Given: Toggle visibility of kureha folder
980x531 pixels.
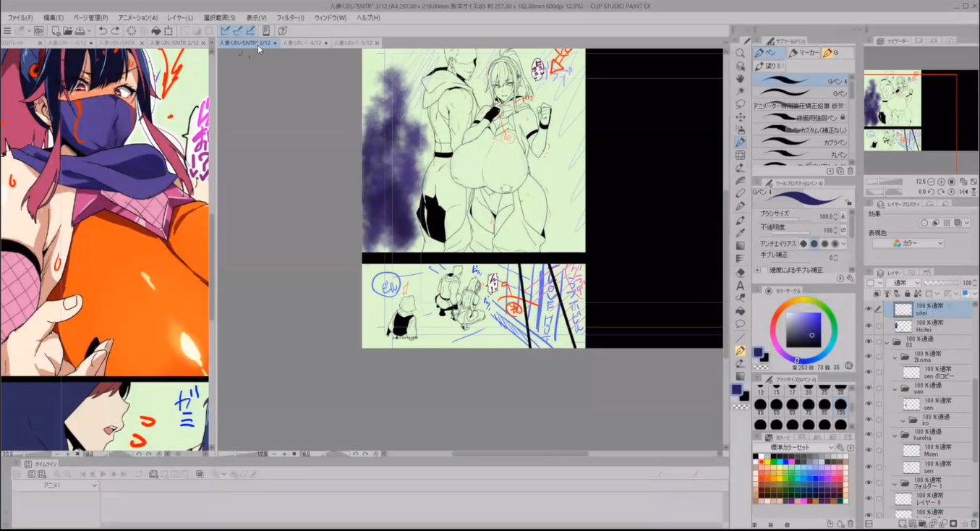Looking at the screenshot, I should click(x=869, y=436).
